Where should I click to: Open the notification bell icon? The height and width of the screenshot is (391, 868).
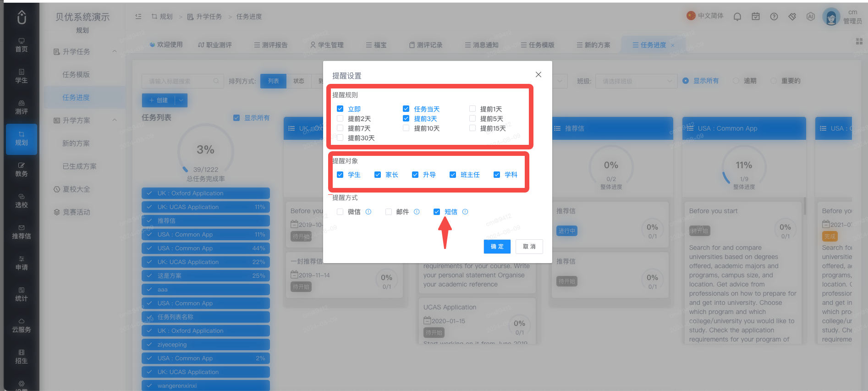point(737,17)
